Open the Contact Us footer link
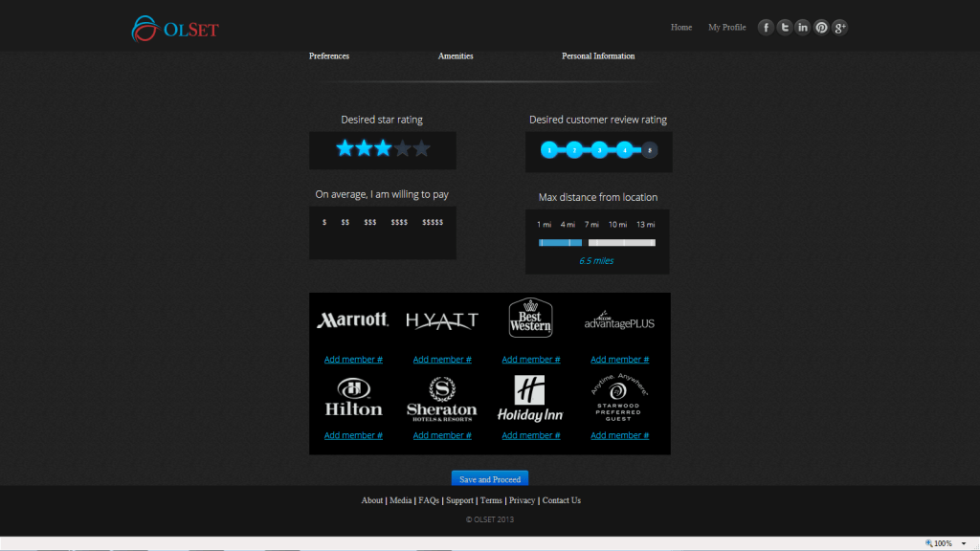Viewport: 980px width, 551px height. click(x=561, y=500)
